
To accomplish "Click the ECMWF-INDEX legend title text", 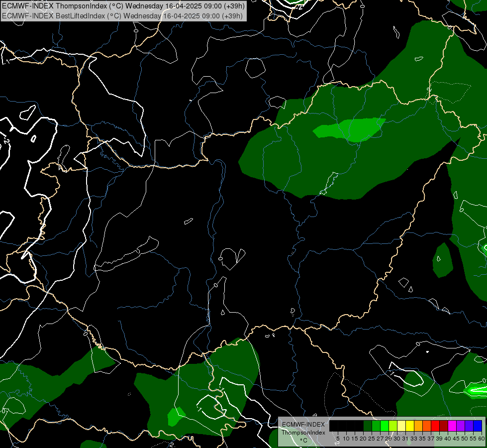I will pos(303,425).
